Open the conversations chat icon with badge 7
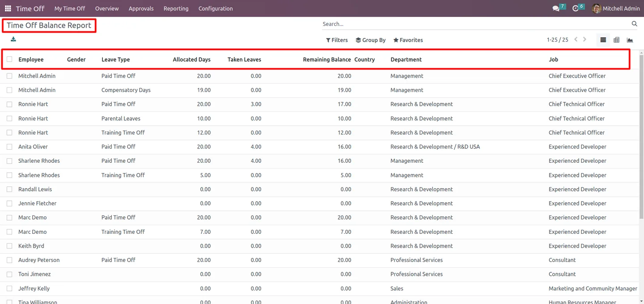Image resolution: width=644 pixels, height=304 pixels. click(x=556, y=8)
